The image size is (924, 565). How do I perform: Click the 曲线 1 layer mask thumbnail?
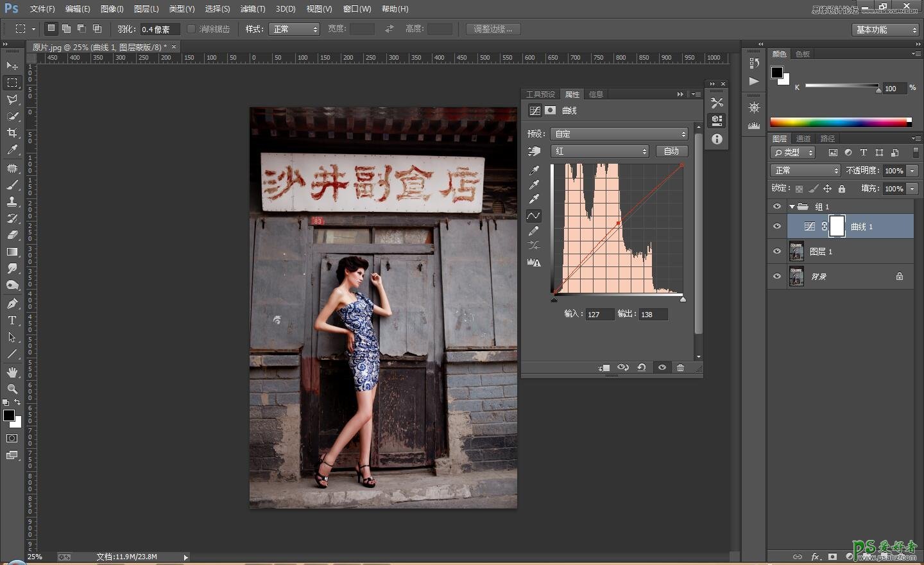tap(837, 226)
